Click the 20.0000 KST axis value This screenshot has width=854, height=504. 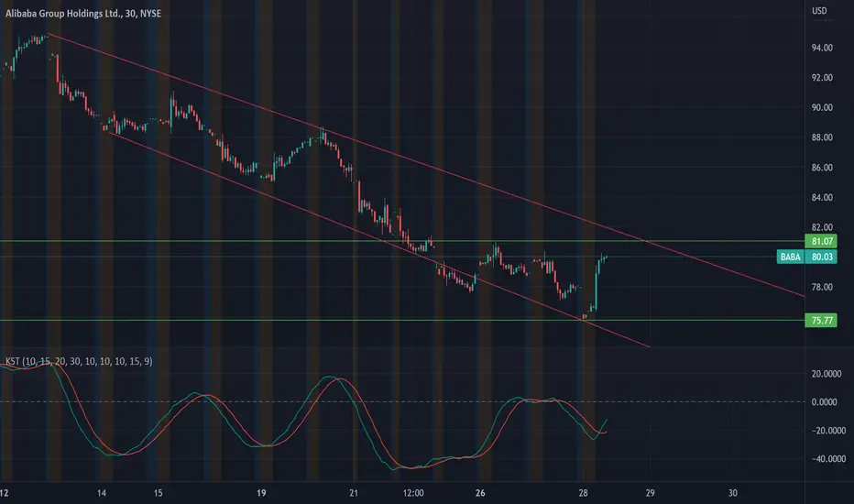827,374
